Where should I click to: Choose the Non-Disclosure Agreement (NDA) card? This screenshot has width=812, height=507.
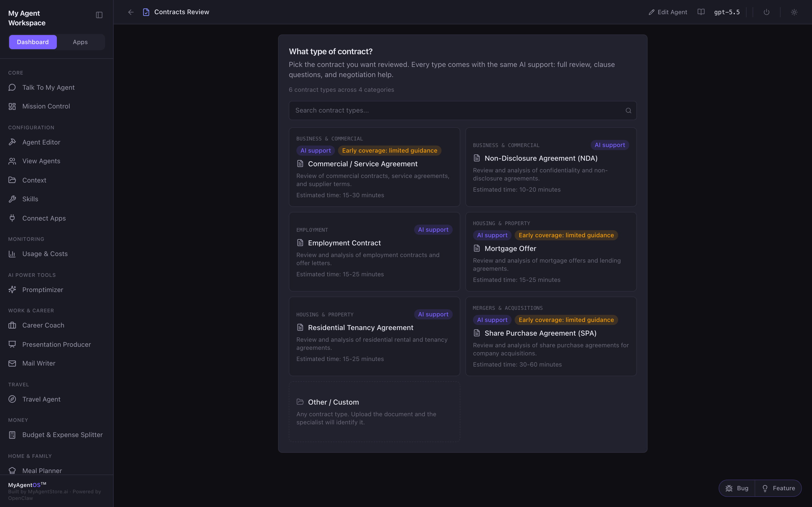pos(551,167)
